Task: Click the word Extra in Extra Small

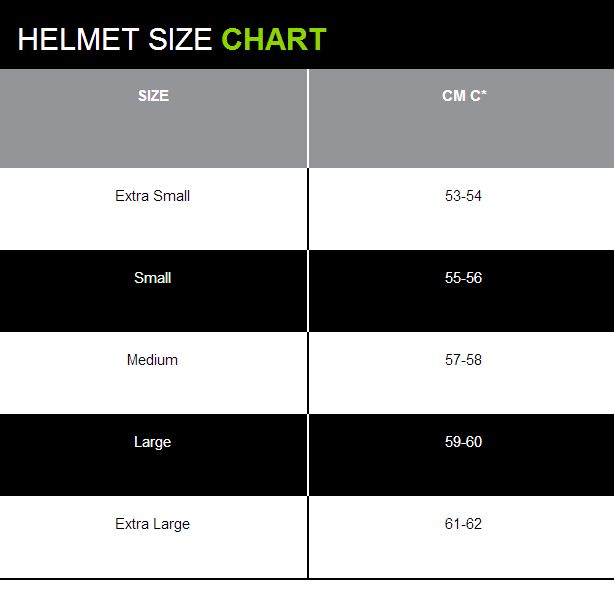Action: (132, 196)
